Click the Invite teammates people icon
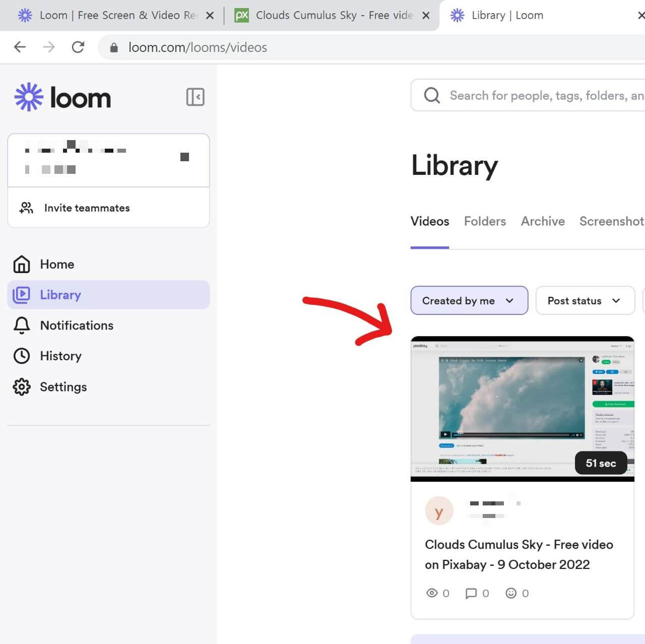The width and height of the screenshot is (645, 644). coord(26,208)
